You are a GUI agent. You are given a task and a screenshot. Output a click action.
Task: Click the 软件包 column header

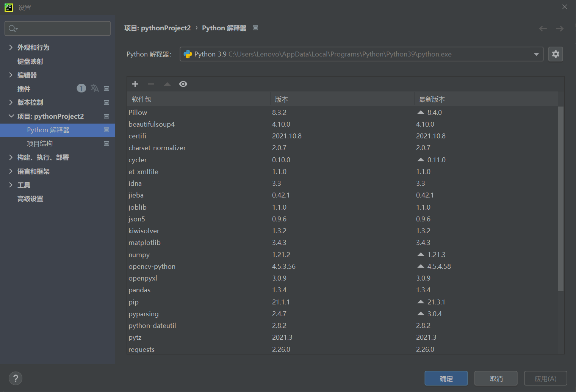pyautogui.click(x=199, y=99)
